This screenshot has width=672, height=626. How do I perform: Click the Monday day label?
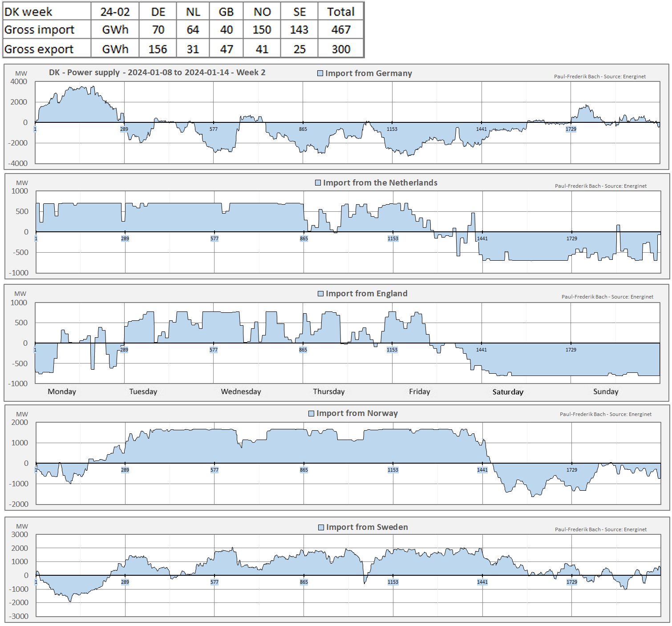point(62,392)
